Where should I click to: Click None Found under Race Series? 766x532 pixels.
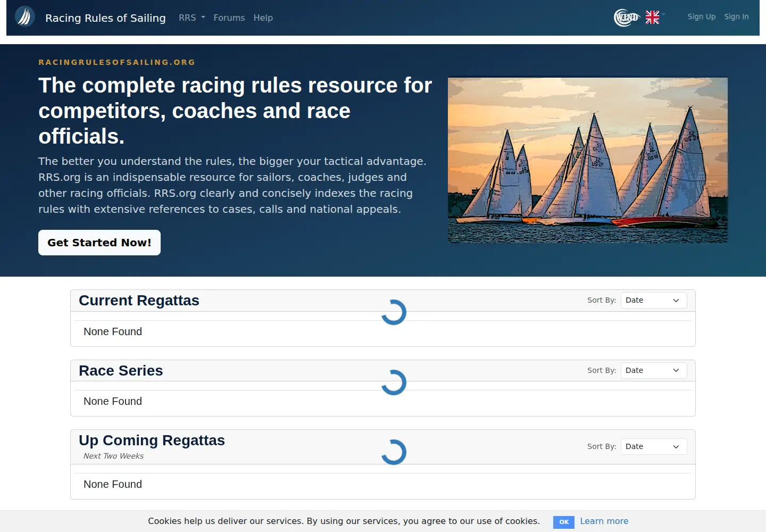pyautogui.click(x=113, y=401)
